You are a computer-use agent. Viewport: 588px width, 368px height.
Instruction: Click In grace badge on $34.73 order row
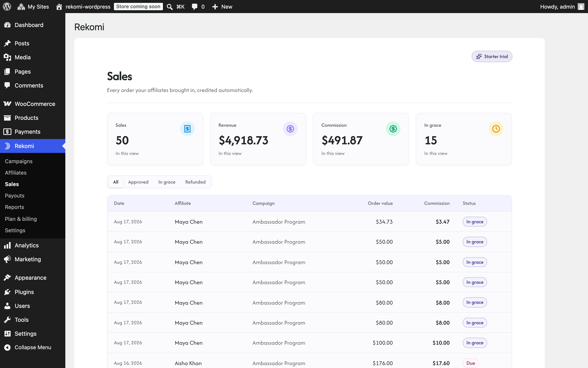[475, 221]
